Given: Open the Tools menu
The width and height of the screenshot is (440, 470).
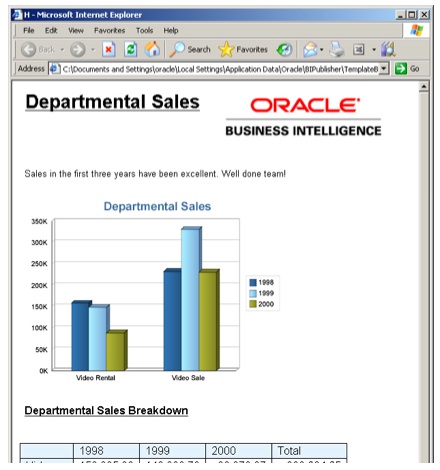Looking at the screenshot, I should 144,31.
